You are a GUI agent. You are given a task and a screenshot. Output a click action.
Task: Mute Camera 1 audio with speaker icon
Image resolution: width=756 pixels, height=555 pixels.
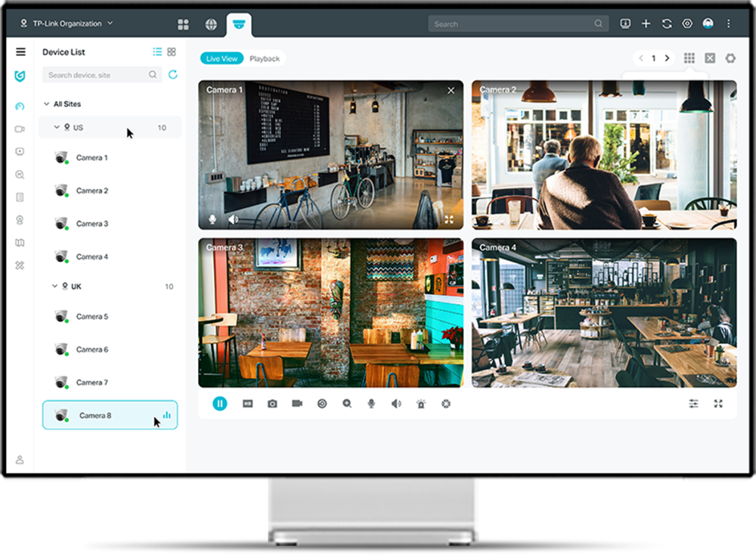(x=233, y=219)
